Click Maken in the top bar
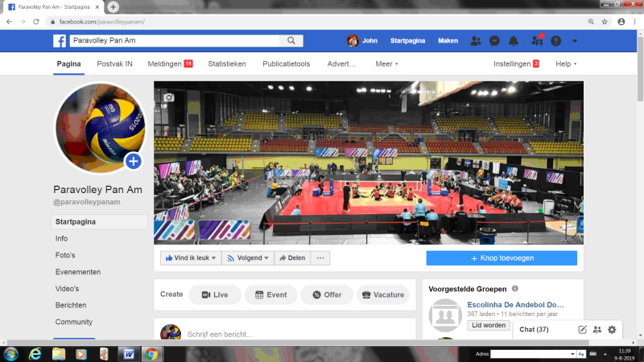 pyautogui.click(x=448, y=41)
